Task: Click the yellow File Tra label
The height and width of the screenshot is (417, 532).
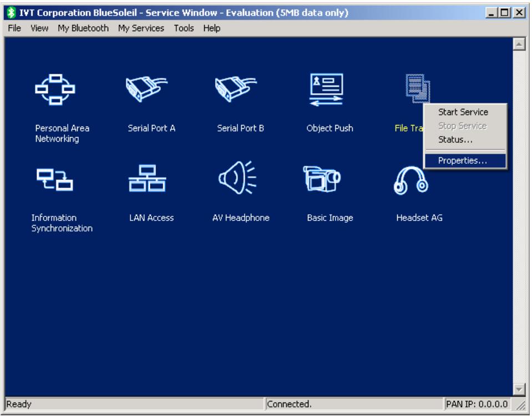Action: (x=409, y=128)
